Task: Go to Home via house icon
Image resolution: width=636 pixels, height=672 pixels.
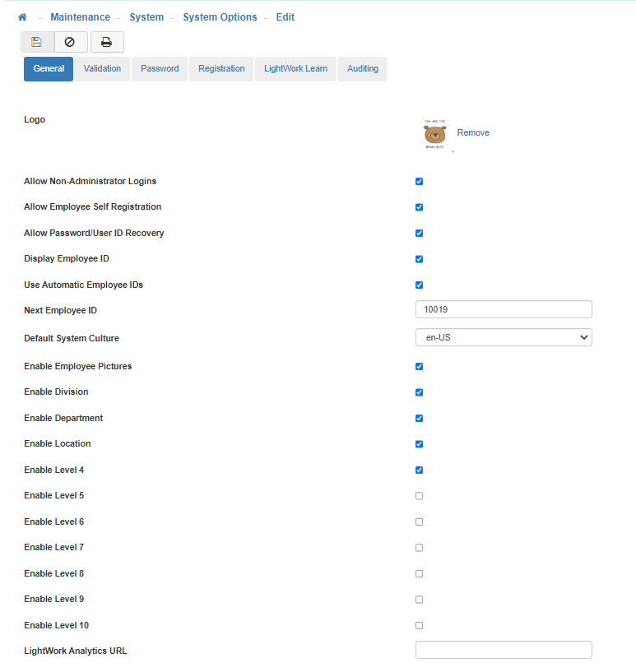Action: [x=22, y=17]
